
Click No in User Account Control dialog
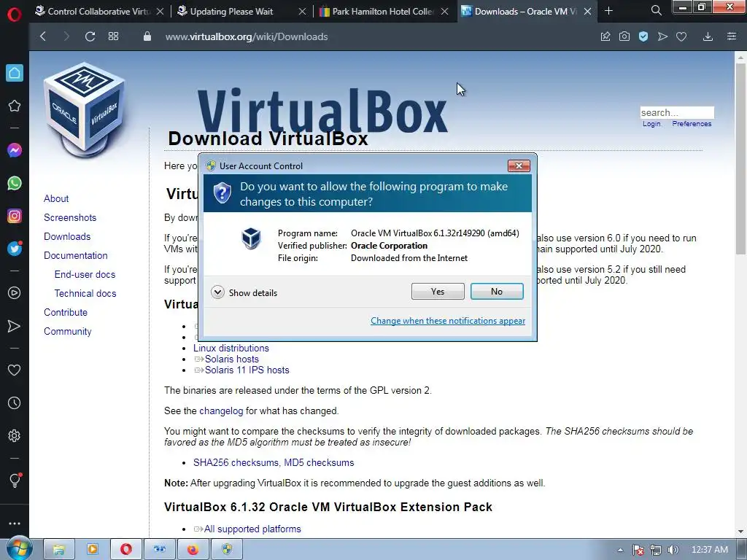pyautogui.click(x=496, y=292)
